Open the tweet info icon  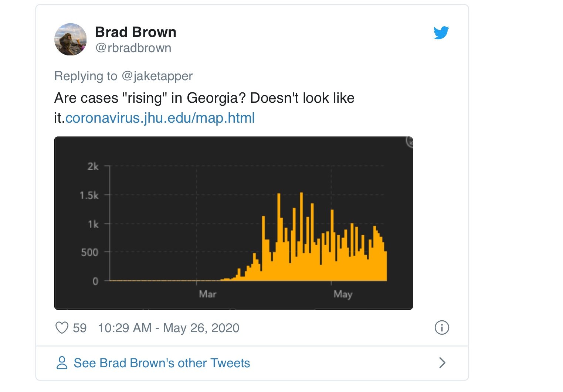(442, 328)
